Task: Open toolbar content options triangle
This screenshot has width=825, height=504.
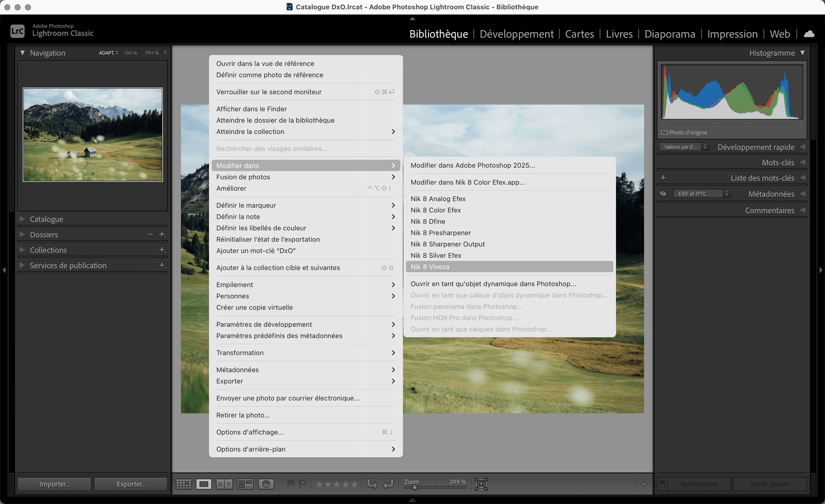Action: pyautogui.click(x=644, y=484)
